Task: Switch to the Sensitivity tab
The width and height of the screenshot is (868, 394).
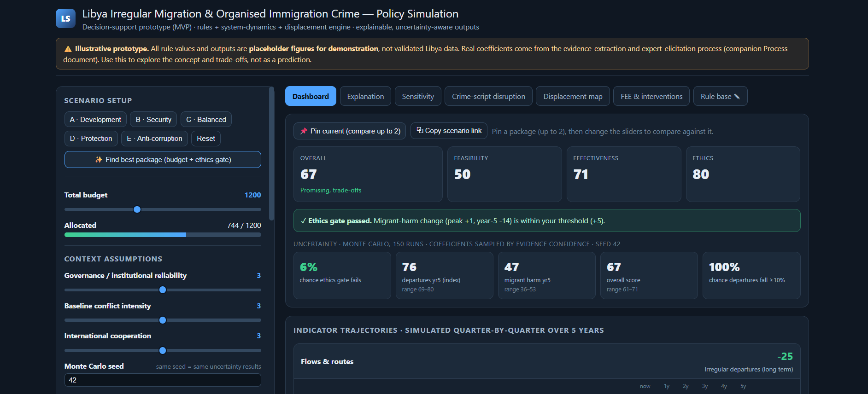Action: point(418,96)
